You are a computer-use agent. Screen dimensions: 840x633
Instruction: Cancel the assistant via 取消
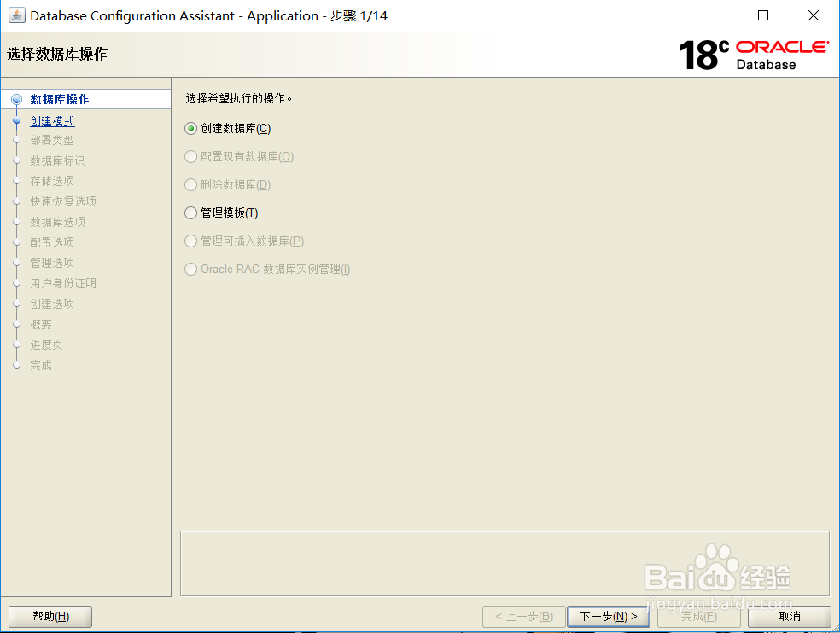click(788, 616)
